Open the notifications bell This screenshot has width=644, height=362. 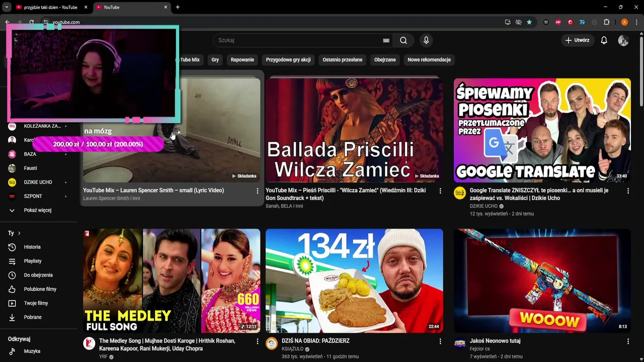604,40
